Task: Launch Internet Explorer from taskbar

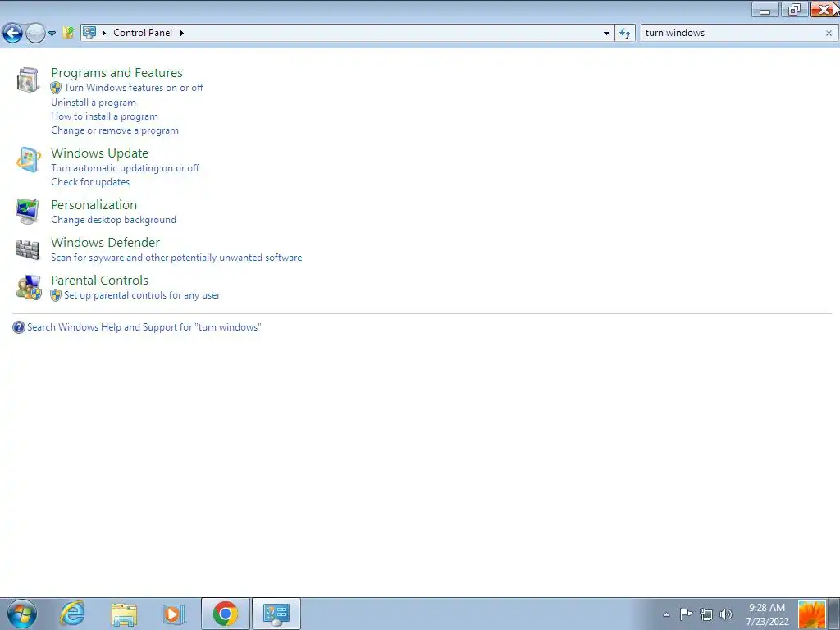Action: click(x=72, y=614)
